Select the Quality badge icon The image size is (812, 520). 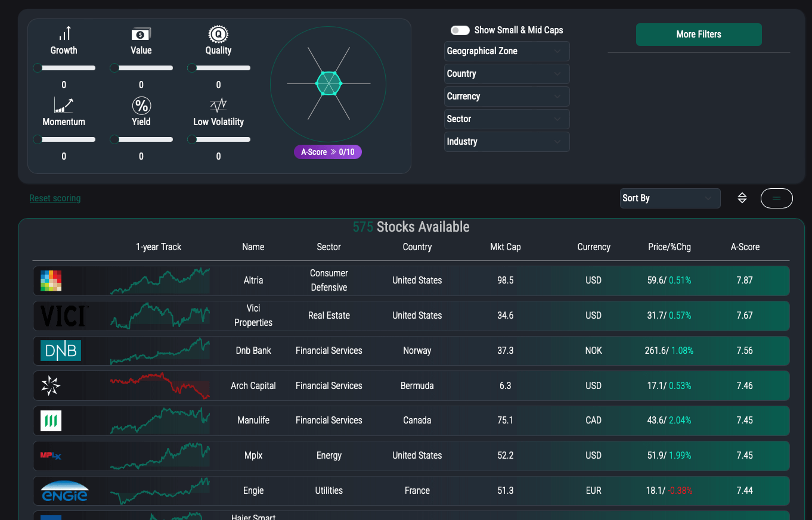tap(218, 35)
